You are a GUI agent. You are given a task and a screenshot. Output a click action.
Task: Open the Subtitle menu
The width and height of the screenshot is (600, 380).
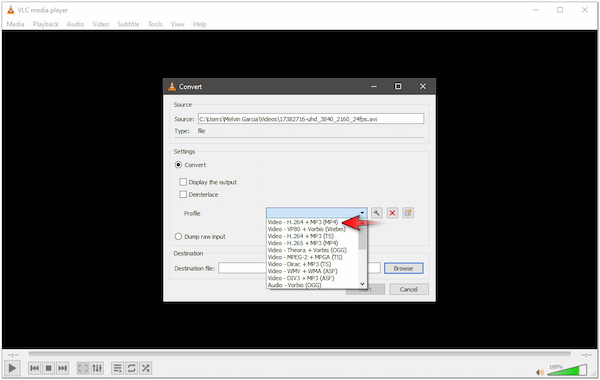[x=128, y=24]
